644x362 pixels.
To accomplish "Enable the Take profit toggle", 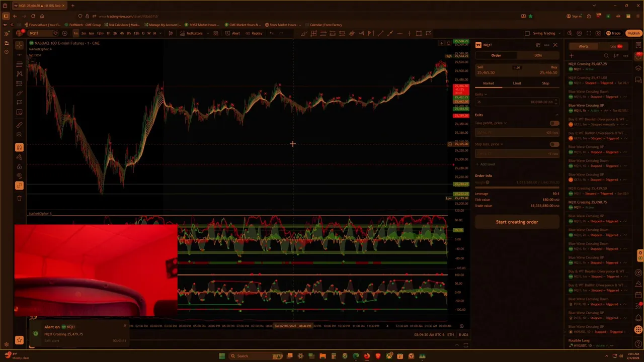I will pyautogui.click(x=554, y=123).
